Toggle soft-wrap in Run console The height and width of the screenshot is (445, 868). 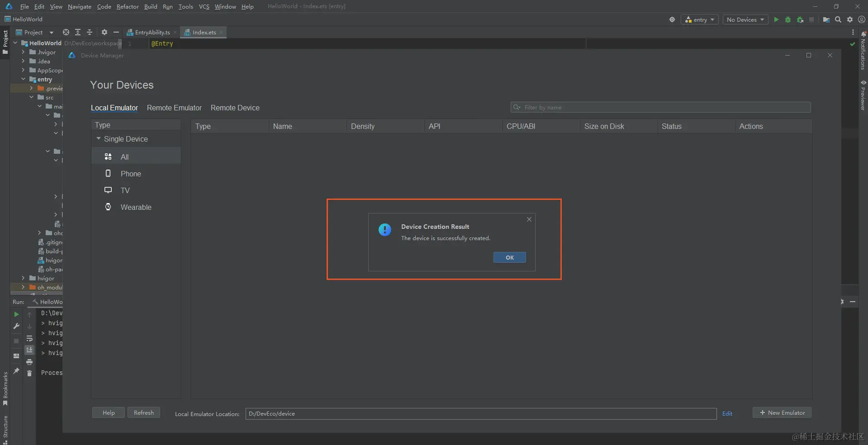(x=29, y=338)
